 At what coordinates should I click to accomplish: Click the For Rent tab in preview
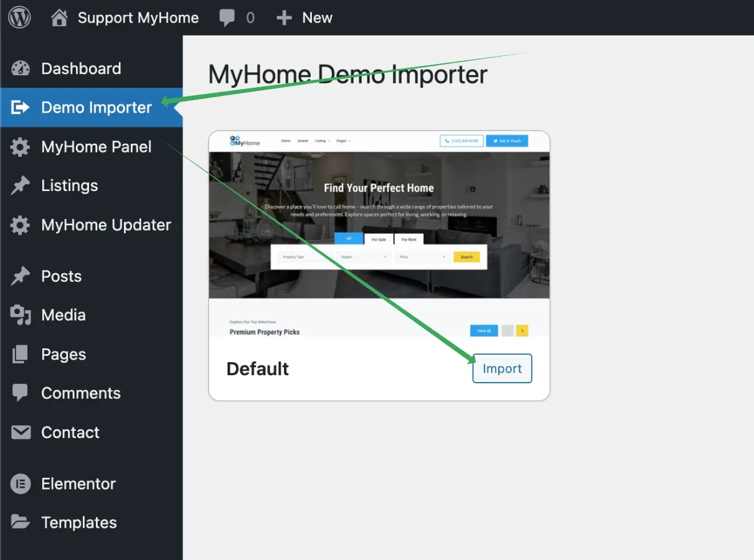[408, 239]
